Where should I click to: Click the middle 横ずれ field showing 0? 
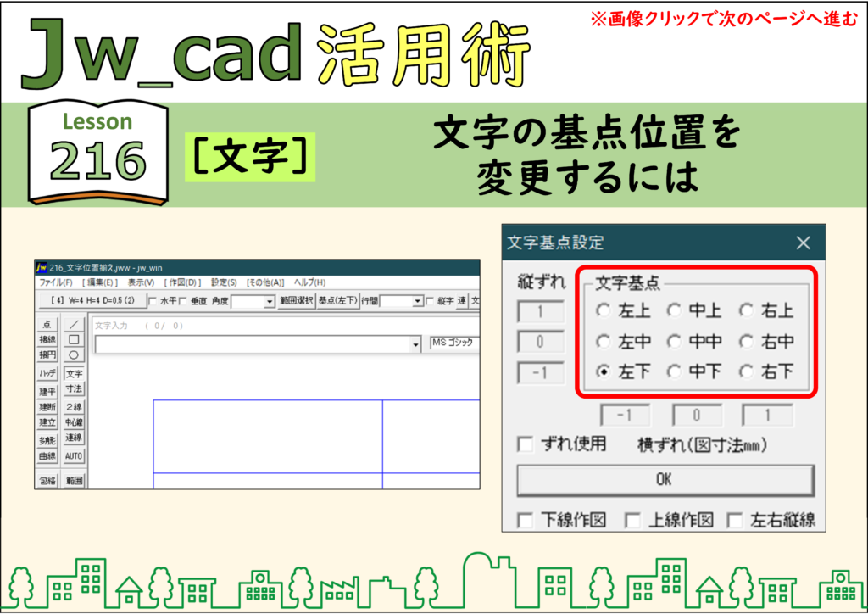coord(697,415)
